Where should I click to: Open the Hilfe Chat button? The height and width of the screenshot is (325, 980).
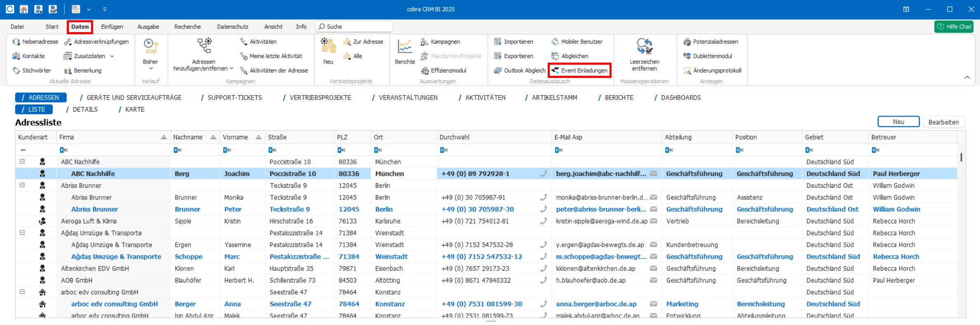pos(954,27)
